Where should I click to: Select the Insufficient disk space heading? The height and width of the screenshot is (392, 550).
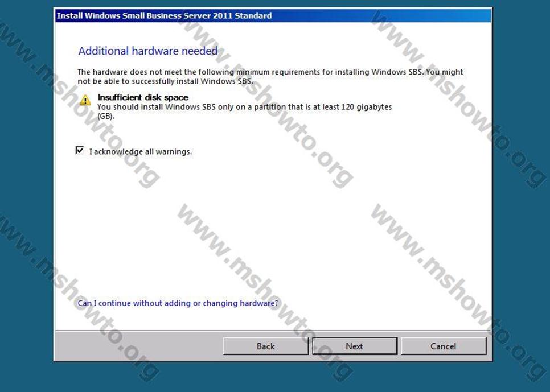pyautogui.click(x=143, y=97)
